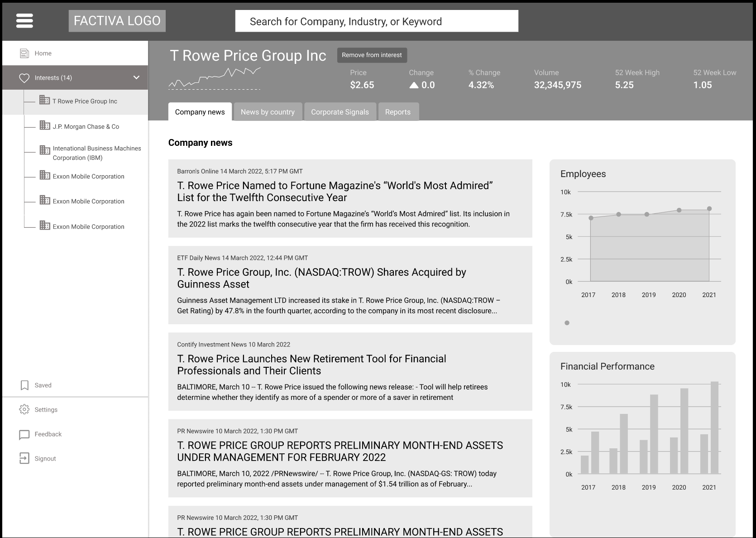756x538 pixels.
Task: Click the Factiva logo
Action: click(x=117, y=21)
